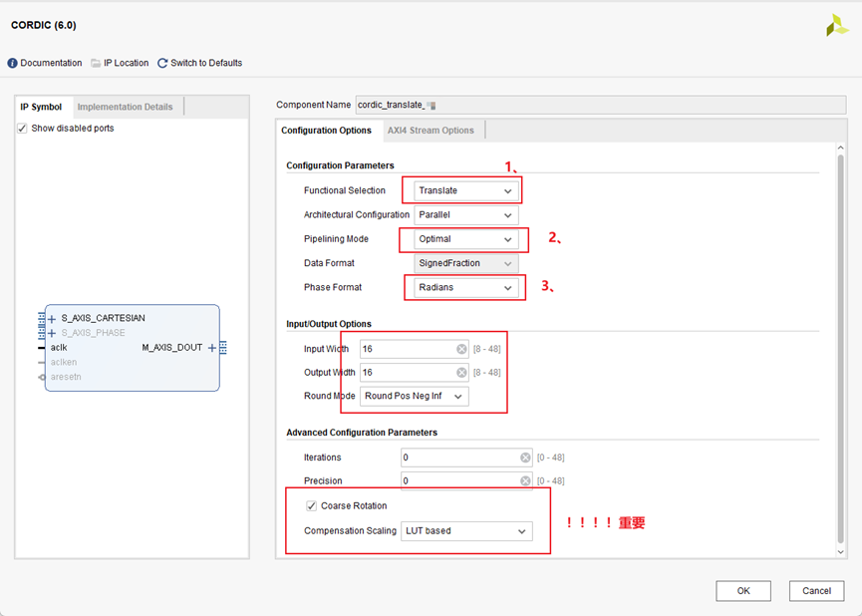Clear the Iterations field with its X icon
The height and width of the screenshot is (616, 862).
pyautogui.click(x=525, y=458)
